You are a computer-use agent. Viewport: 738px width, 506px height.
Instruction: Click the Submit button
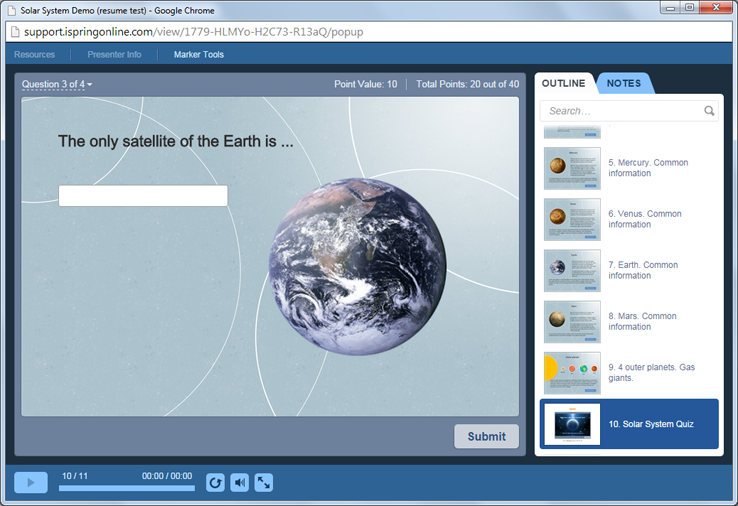tap(487, 436)
